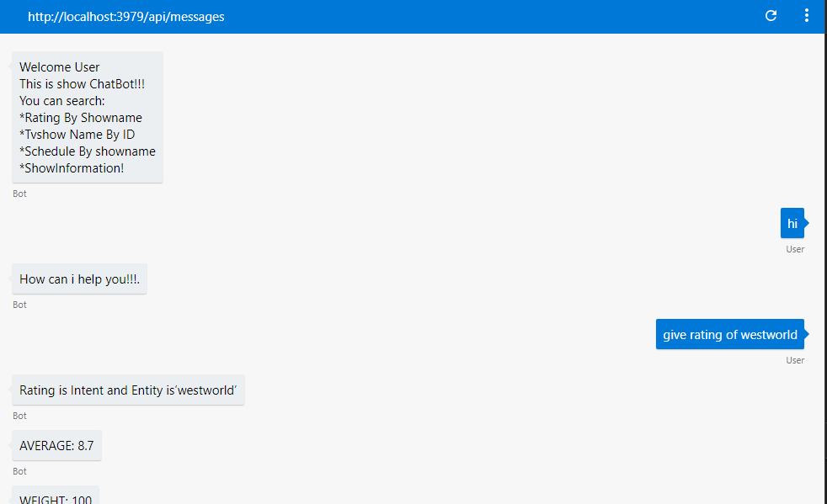Click the User label under the 'hi' message
The height and width of the screenshot is (504, 827).
[x=795, y=249]
